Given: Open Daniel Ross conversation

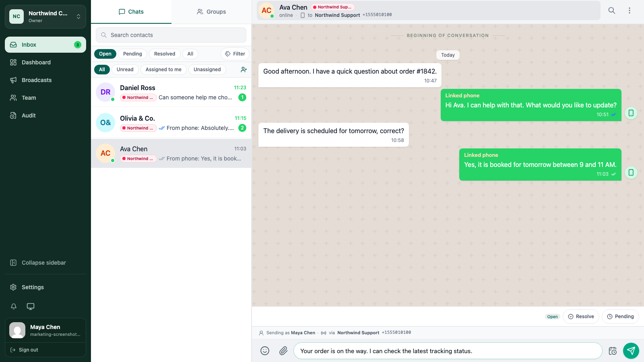Looking at the screenshot, I should point(171,92).
